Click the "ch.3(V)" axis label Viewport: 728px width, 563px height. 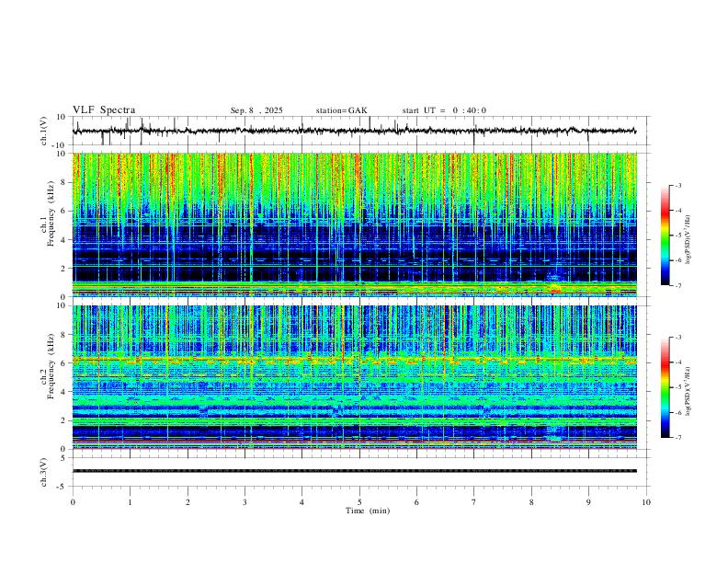[x=44, y=472]
